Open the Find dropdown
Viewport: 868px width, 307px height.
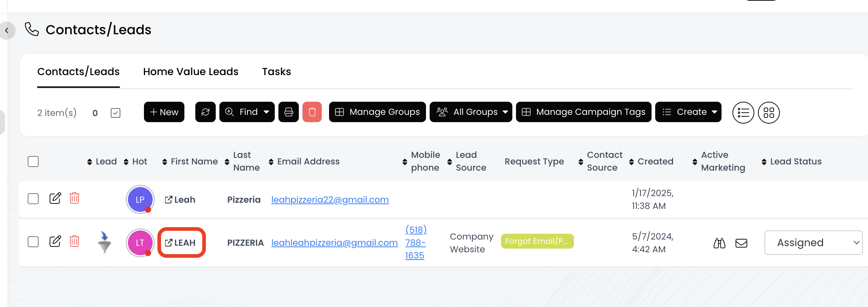pyautogui.click(x=247, y=112)
